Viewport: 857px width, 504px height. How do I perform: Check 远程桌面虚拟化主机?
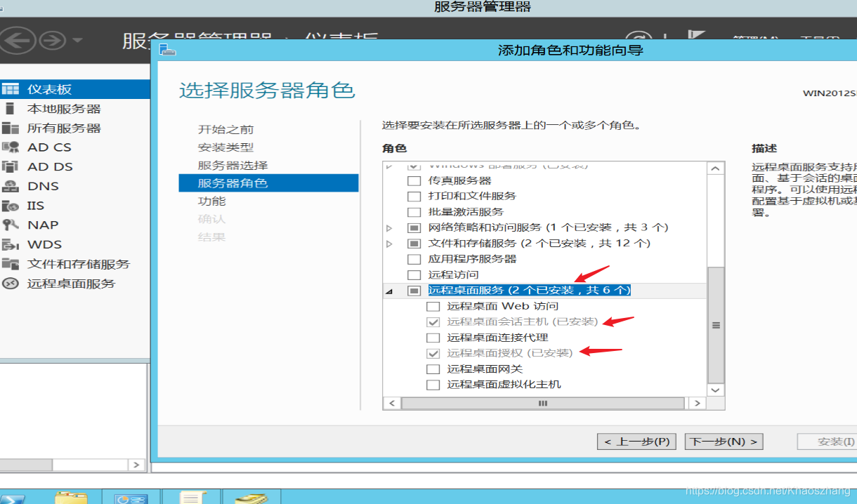point(433,385)
